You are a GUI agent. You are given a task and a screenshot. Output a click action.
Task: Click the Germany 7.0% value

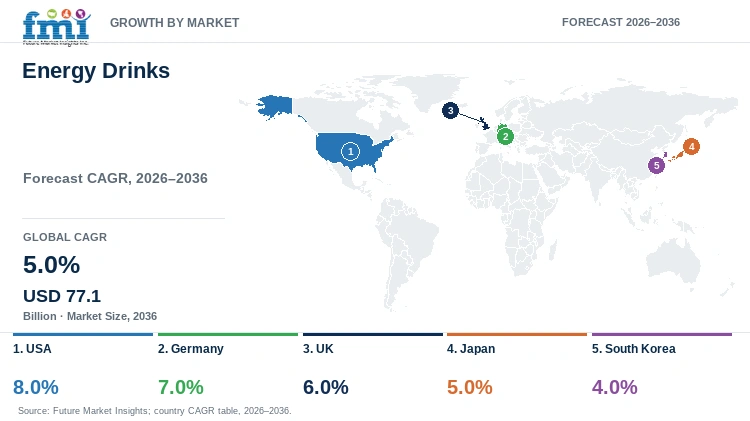point(181,387)
